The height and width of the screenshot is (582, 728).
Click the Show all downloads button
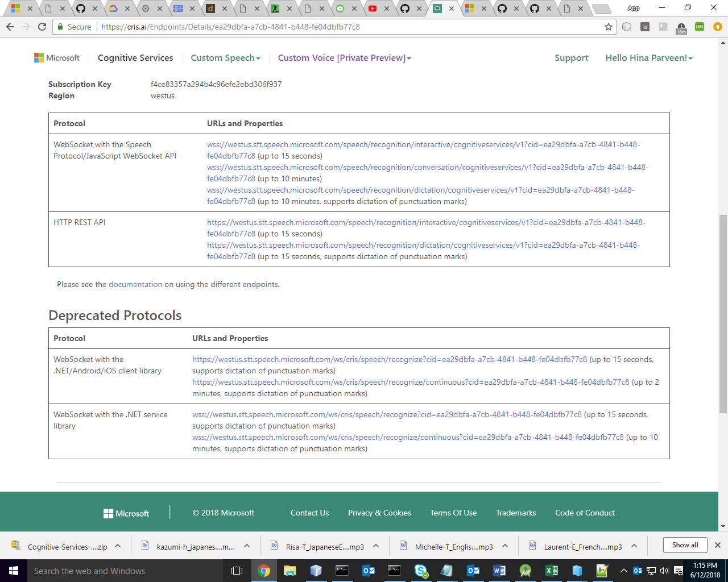685,544
